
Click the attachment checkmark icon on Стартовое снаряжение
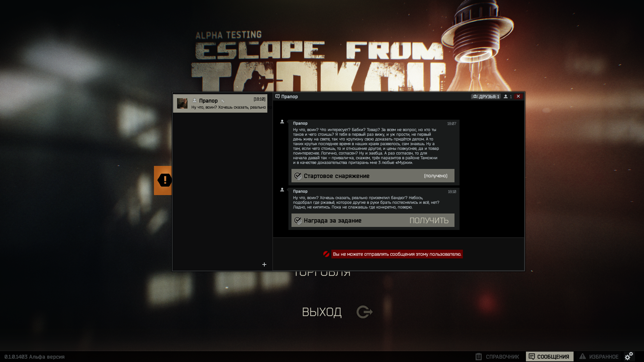298,176
